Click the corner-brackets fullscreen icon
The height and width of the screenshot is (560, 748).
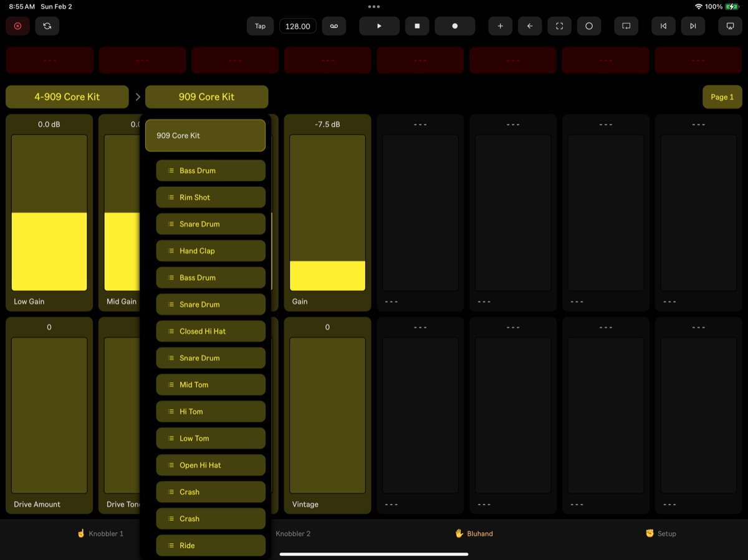click(x=559, y=26)
